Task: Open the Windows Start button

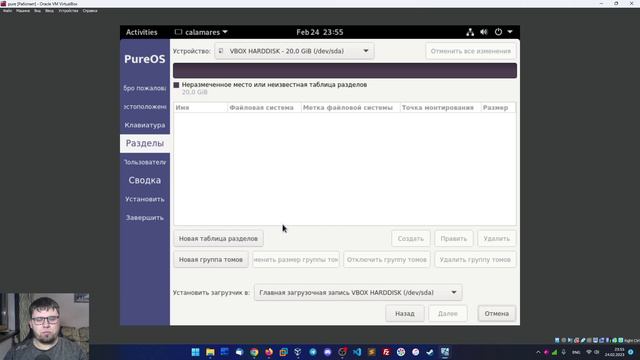Action: pyautogui.click(x=196, y=352)
